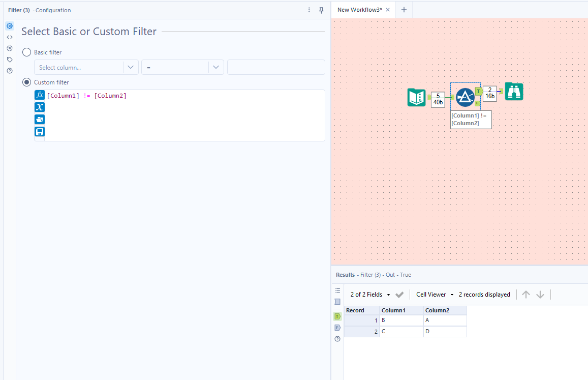The width and height of the screenshot is (588, 380).
Task: Switch to the New Workflow3 tab
Action: click(x=361, y=9)
